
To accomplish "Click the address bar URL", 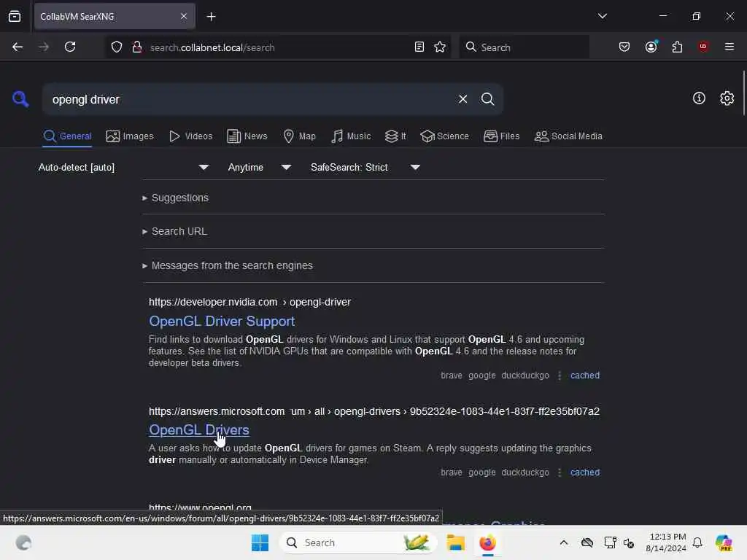I will [x=212, y=47].
